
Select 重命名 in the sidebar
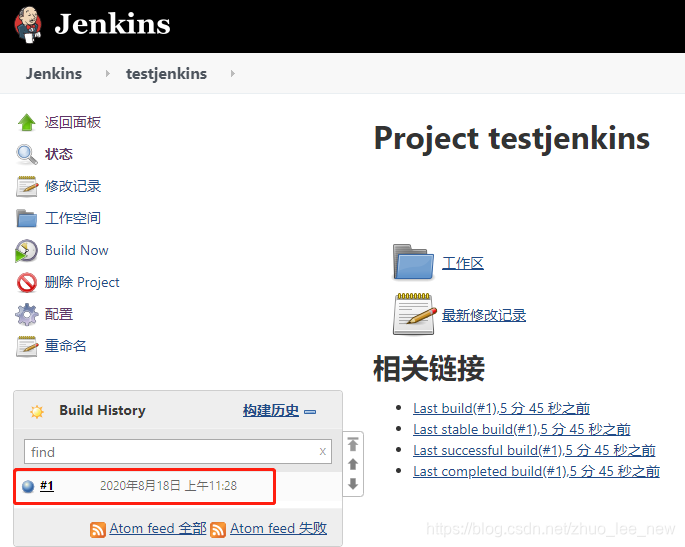pyautogui.click(x=66, y=346)
